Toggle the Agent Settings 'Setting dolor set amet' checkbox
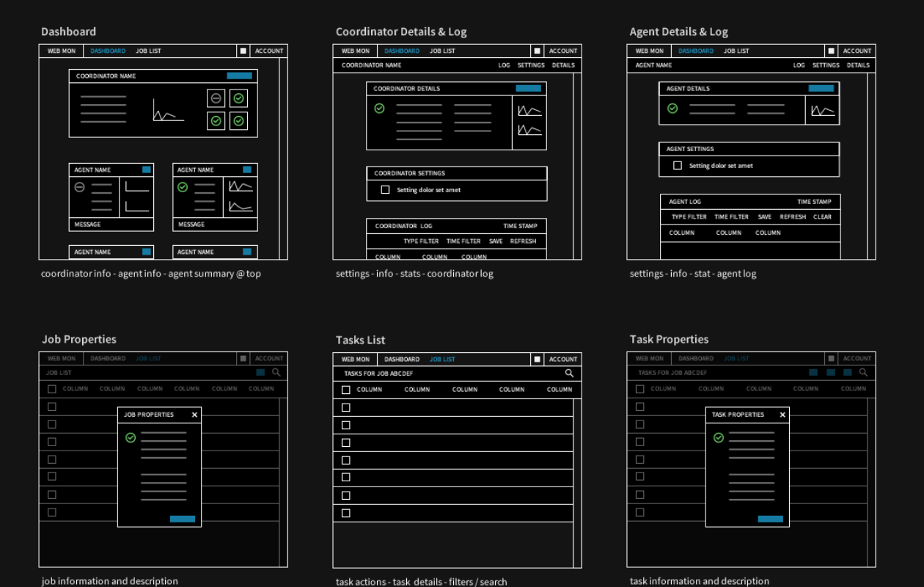This screenshot has width=924, height=587. tap(678, 166)
